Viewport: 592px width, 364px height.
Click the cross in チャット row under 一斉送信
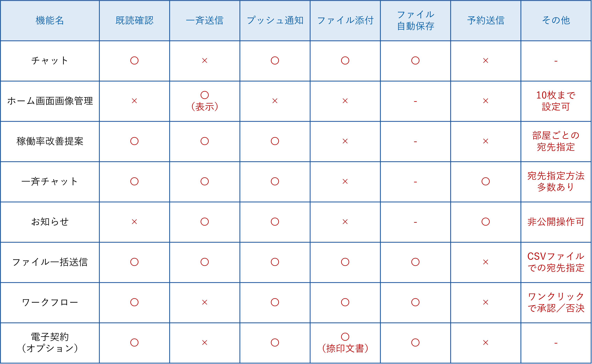coord(205,60)
